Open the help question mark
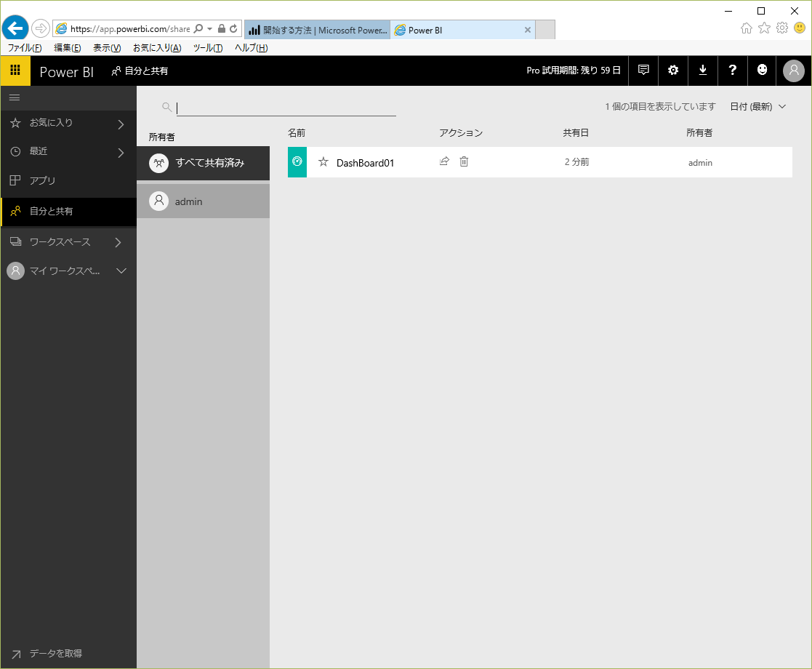 (732, 70)
